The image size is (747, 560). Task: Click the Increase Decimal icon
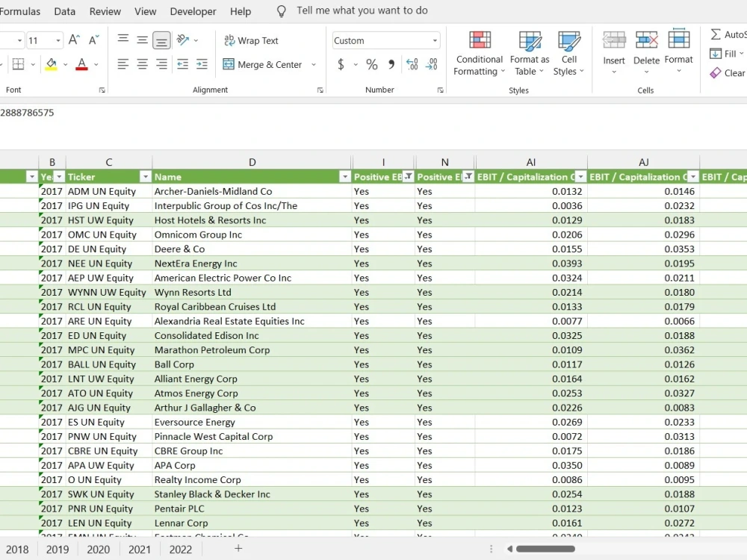coord(412,64)
